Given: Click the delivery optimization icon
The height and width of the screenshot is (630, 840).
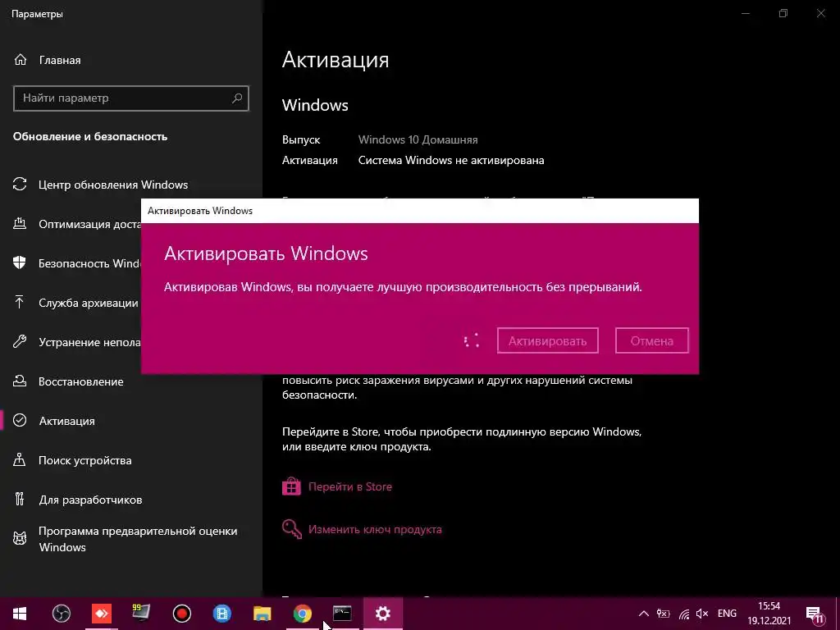Looking at the screenshot, I should point(20,223).
